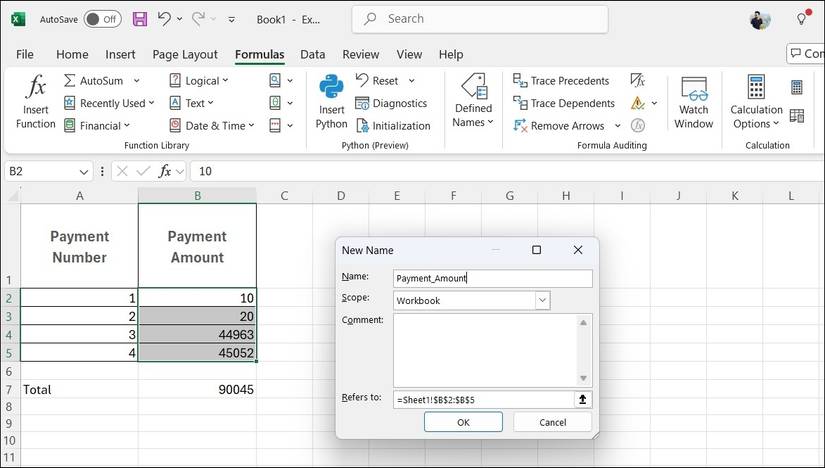Click the collapse dialog arrow beside Refers to
The width and height of the screenshot is (825, 468).
click(x=582, y=399)
